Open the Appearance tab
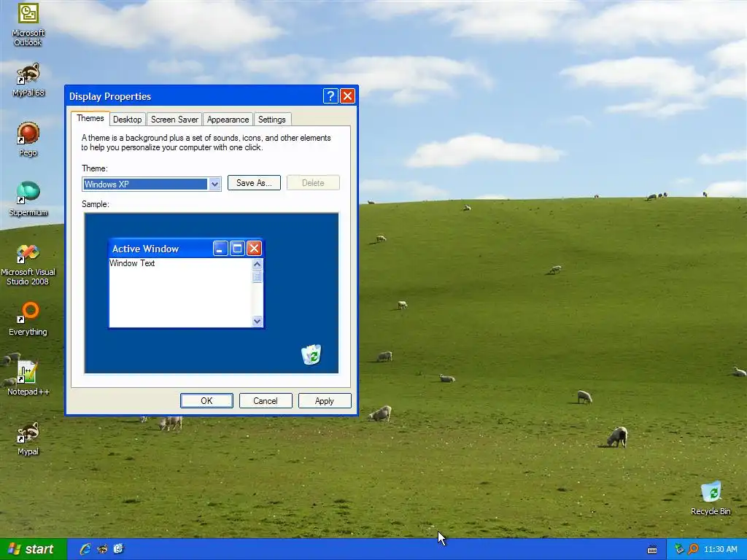The width and height of the screenshot is (747, 560). (x=228, y=120)
